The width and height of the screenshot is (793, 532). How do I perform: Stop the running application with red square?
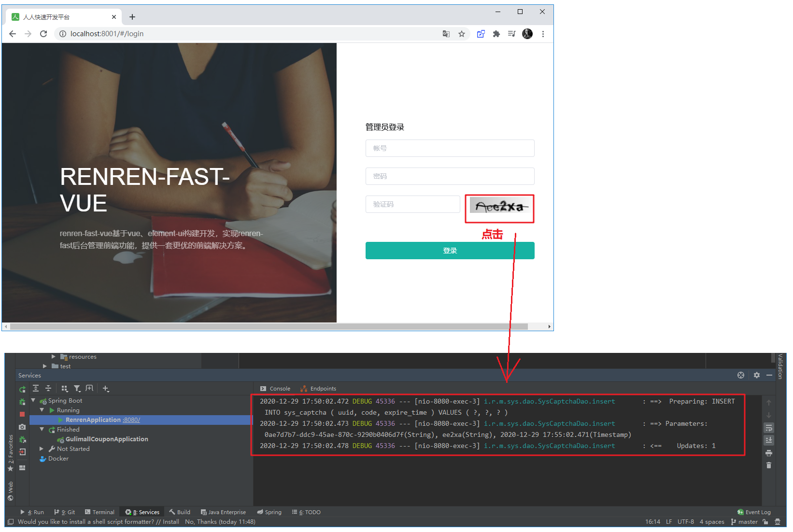(22, 414)
